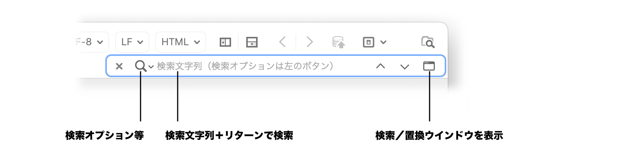
Task: Click the square window view icon
Action: [369, 42]
